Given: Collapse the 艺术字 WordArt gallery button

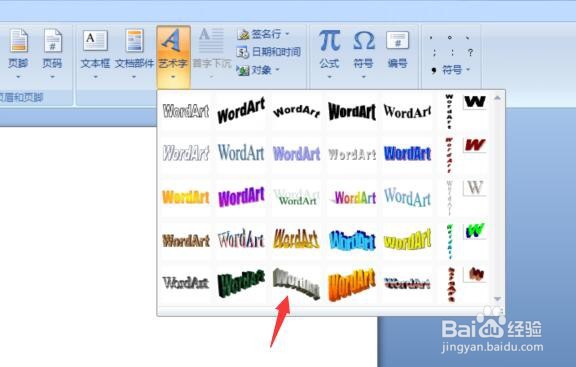Looking at the screenshot, I should click(x=173, y=56).
